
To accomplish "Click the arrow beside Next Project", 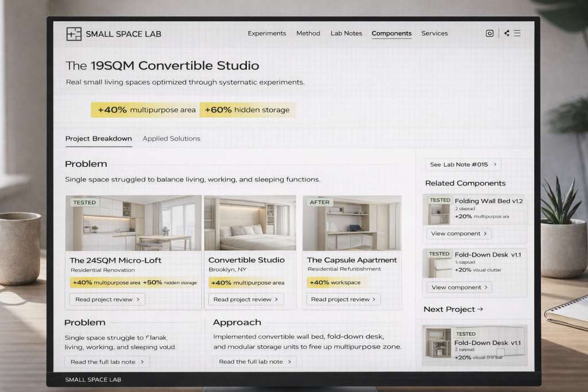I will (480, 309).
